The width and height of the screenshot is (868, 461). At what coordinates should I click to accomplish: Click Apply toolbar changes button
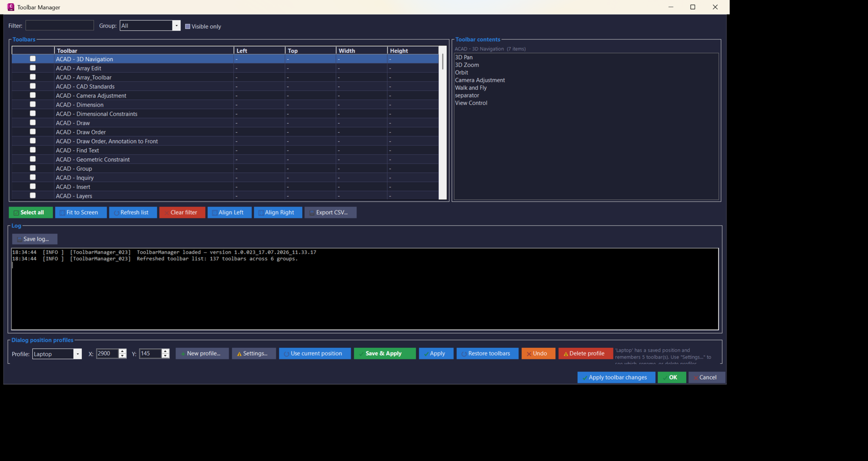(x=616, y=377)
